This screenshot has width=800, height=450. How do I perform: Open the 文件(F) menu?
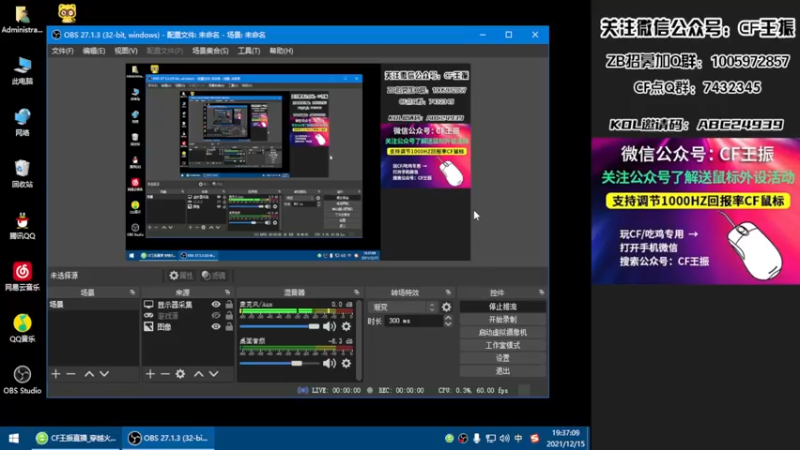click(x=62, y=51)
